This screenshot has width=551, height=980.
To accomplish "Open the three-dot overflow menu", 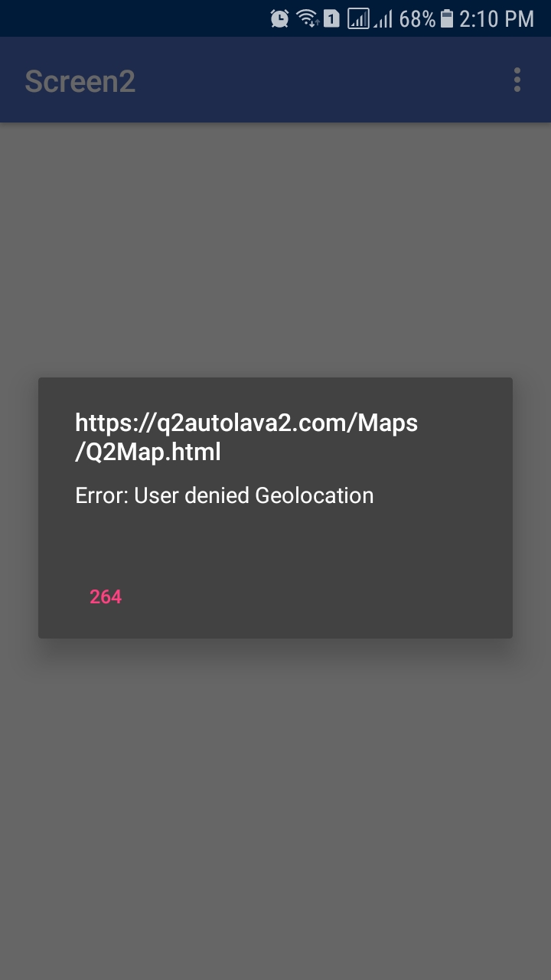I will click(517, 80).
